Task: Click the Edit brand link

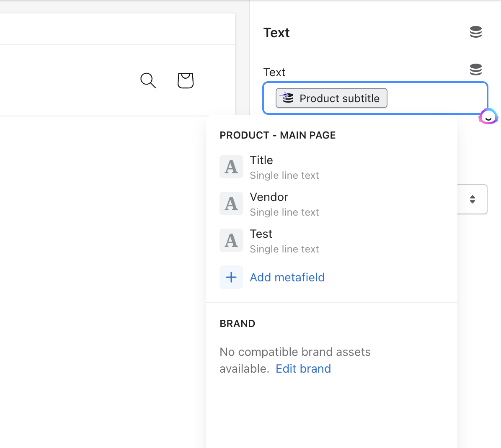Action: (303, 368)
